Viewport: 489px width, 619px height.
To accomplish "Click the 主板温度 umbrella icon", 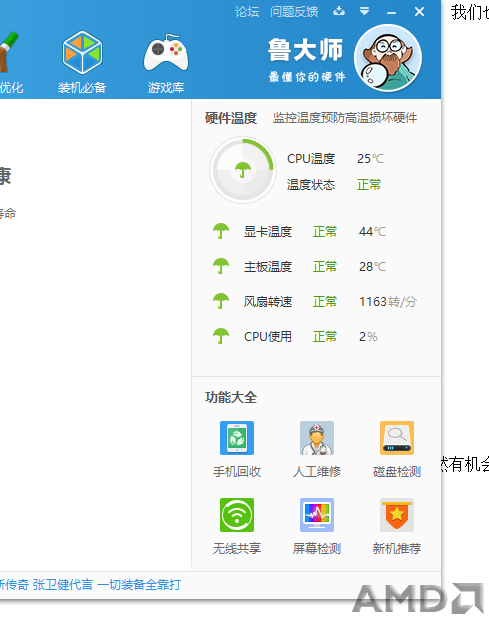I will tap(221, 266).
